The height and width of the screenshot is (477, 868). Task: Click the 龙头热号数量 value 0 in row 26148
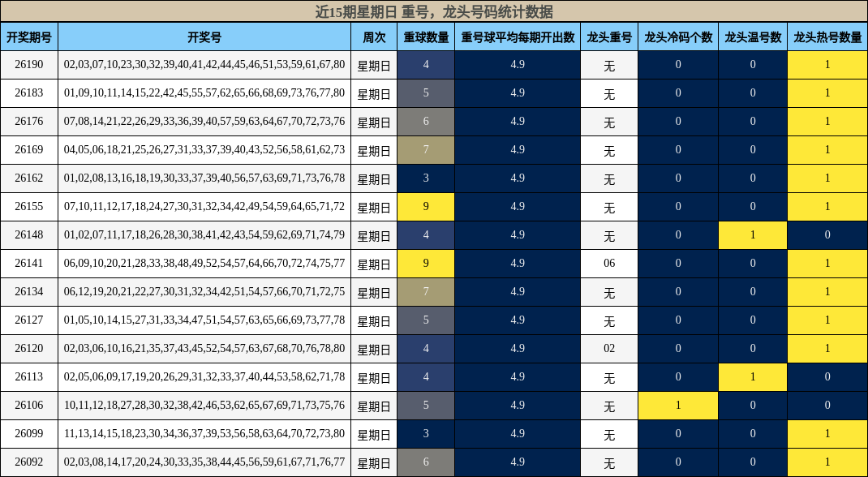click(x=827, y=235)
